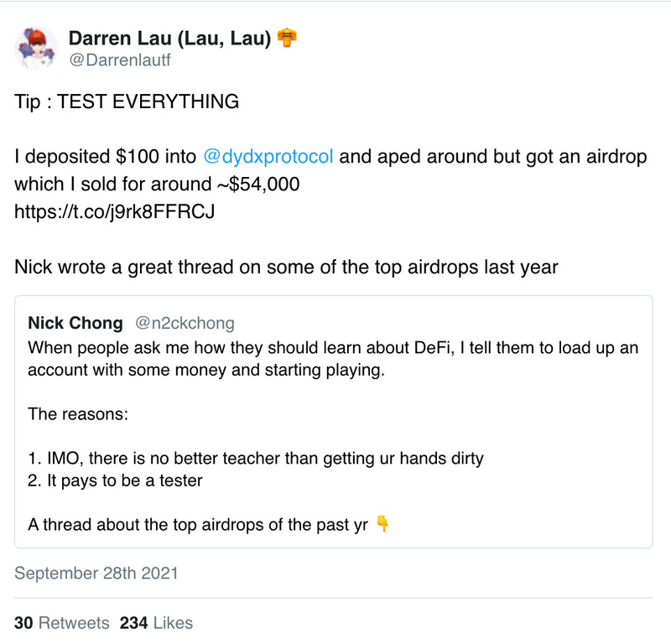View the 30 Retweets list
The width and height of the screenshot is (671, 644).
[62, 623]
